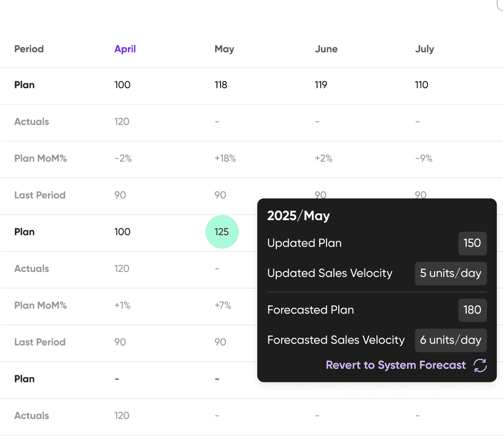The width and height of the screenshot is (503, 448).
Task: Select the Forecasted Plan value 180
Action: click(x=472, y=310)
